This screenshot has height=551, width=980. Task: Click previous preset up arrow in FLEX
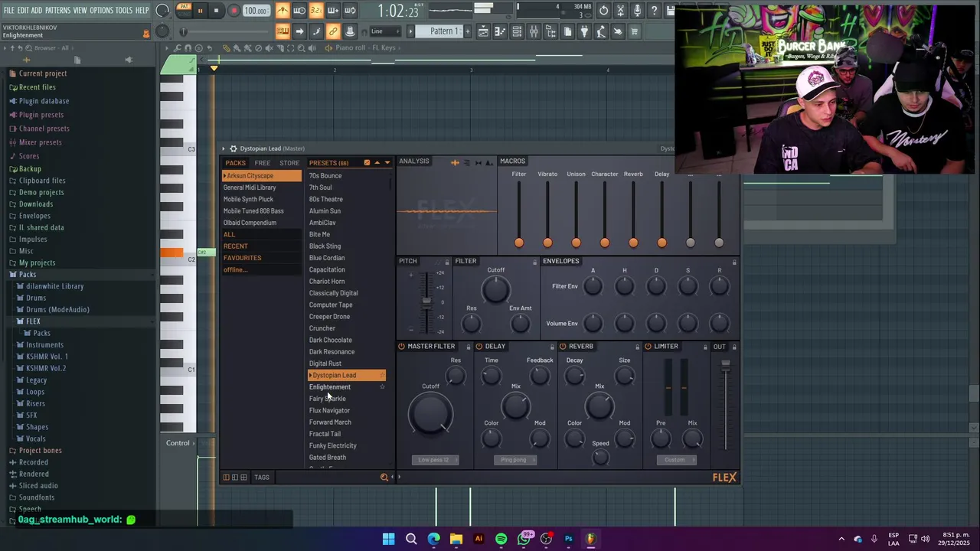377,163
